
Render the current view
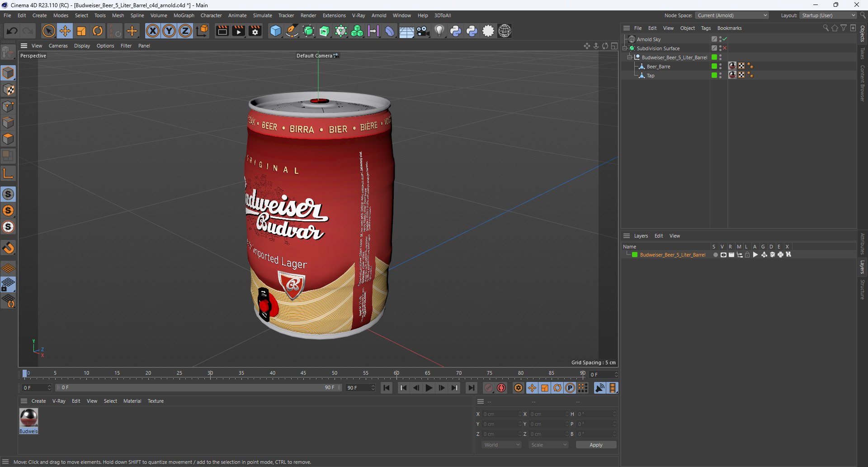coord(222,31)
